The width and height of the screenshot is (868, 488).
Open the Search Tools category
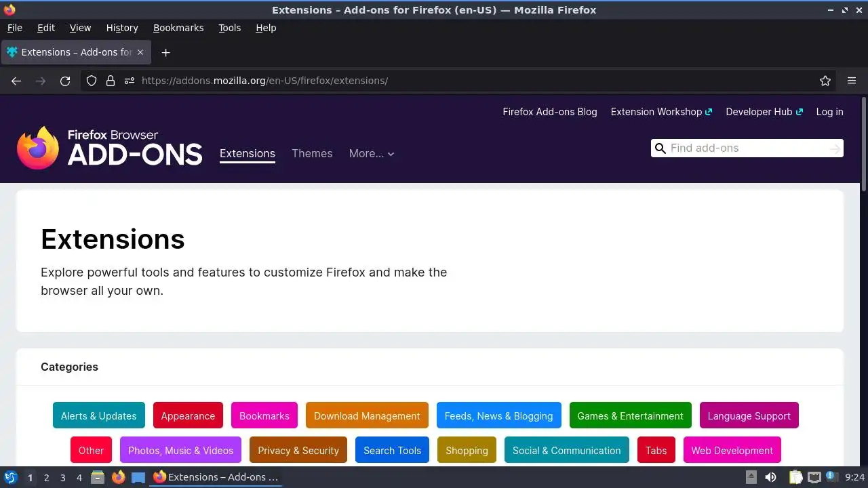[392, 450]
